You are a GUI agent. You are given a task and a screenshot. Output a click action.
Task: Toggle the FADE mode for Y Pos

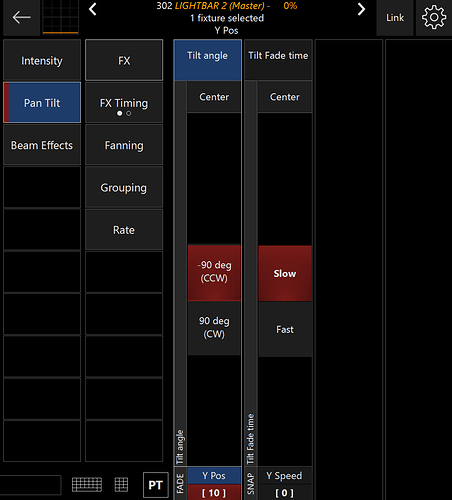(x=180, y=483)
